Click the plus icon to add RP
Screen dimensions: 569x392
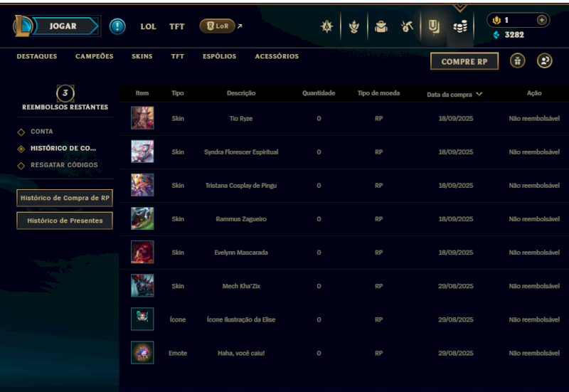pyautogui.click(x=541, y=20)
